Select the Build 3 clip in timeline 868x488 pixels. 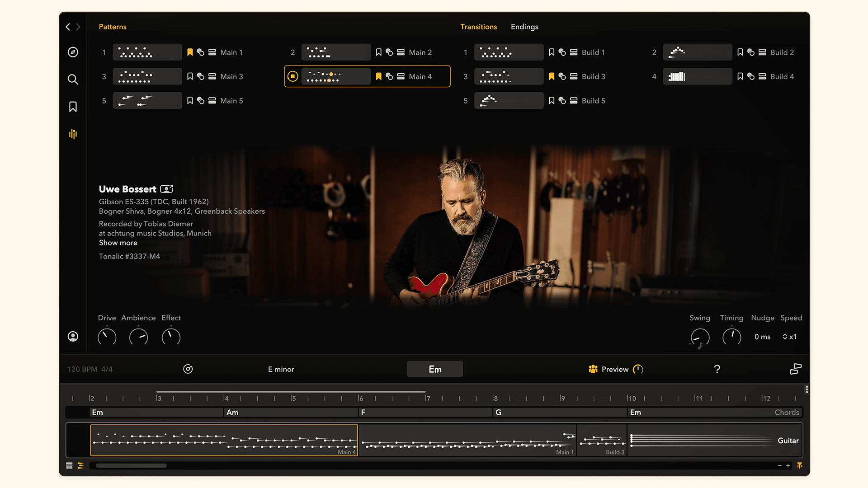(x=602, y=440)
